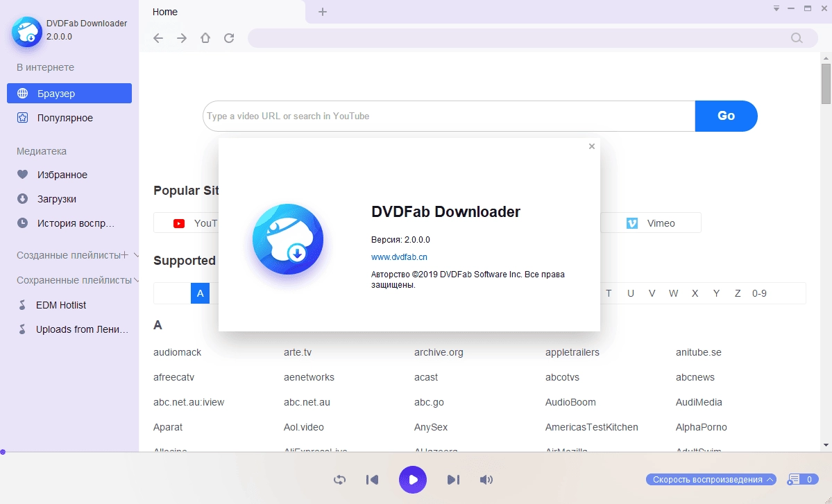Click the Go button
The image size is (832, 504).
click(727, 116)
